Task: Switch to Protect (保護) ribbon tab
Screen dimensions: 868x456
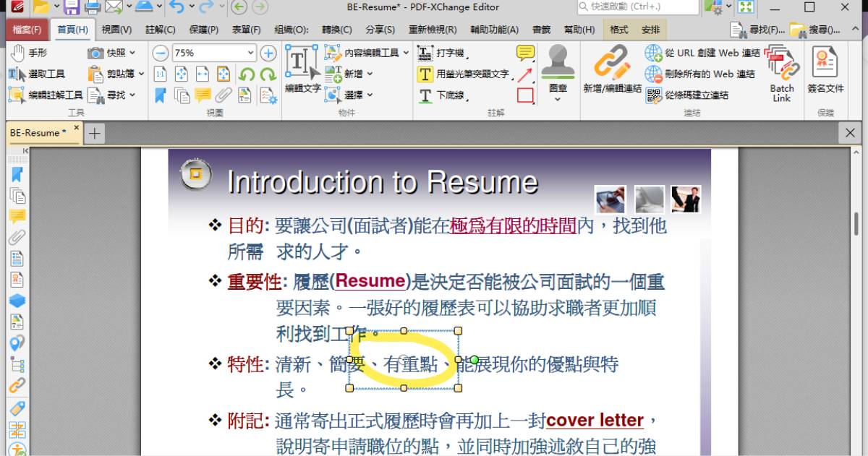Action: pyautogui.click(x=204, y=30)
